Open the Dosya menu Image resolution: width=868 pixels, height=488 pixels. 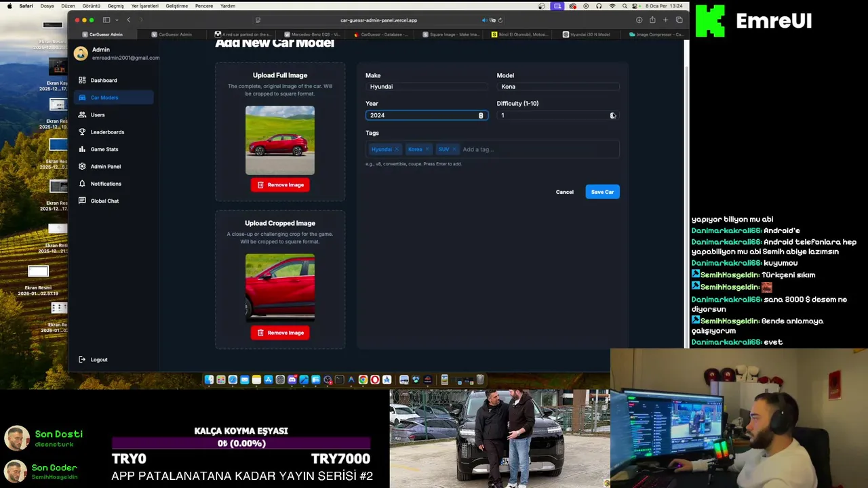pos(47,6)
